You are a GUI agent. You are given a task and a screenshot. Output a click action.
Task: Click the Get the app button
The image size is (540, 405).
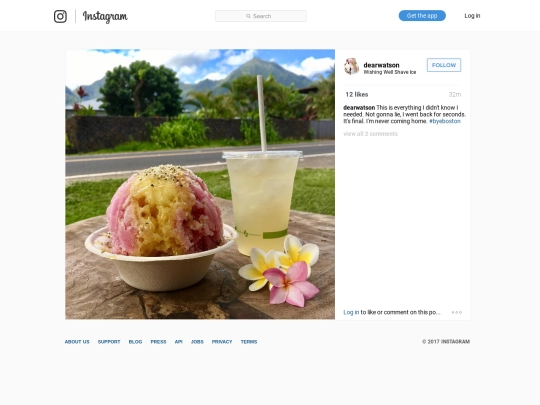point(422,16)
